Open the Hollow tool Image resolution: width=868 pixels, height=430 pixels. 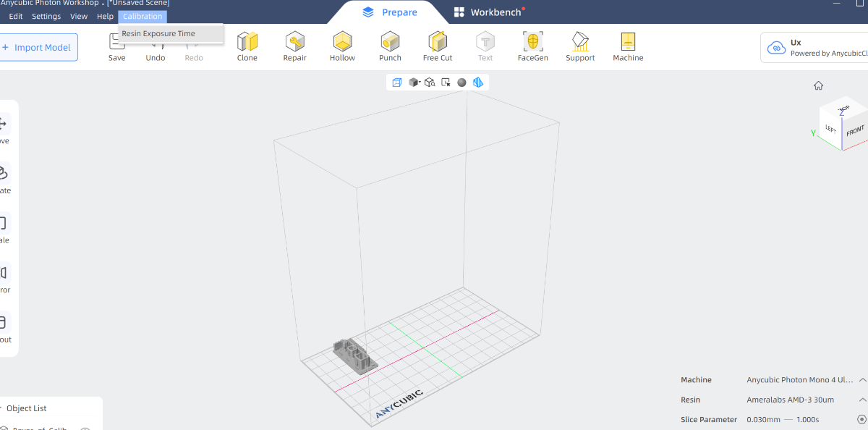tap(342, 47)
